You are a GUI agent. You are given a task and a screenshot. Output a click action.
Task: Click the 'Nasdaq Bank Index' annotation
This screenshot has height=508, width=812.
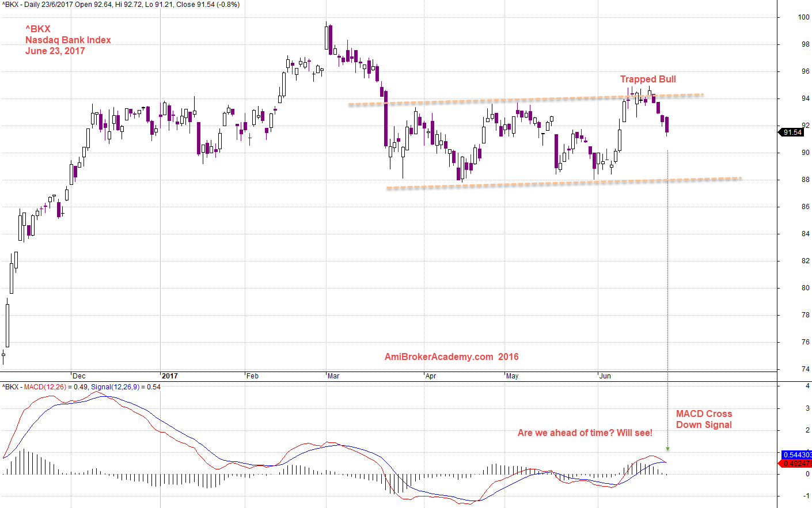[x=68, y=40]
